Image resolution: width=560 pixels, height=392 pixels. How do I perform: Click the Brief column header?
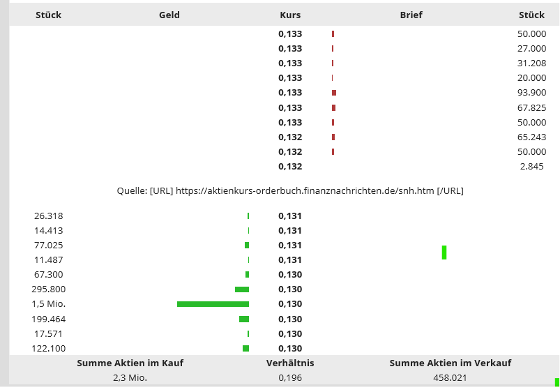click(411, 15)
